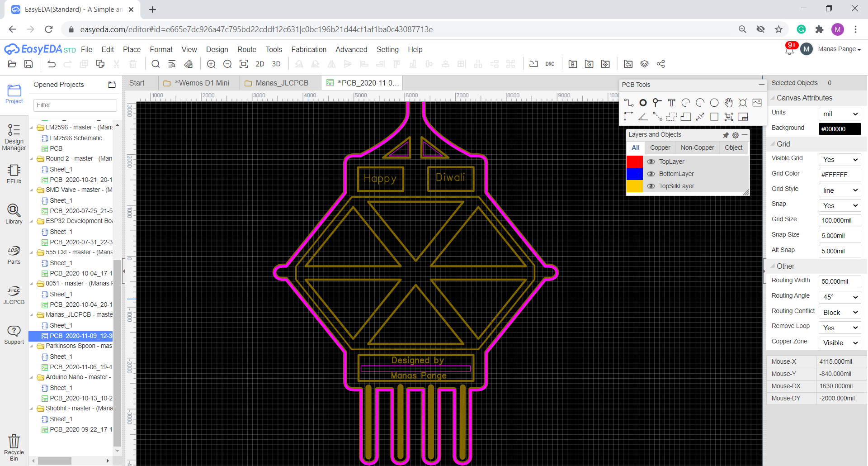
Task: Select the Text tool in PCB Tools
Action: pos(671,103)
